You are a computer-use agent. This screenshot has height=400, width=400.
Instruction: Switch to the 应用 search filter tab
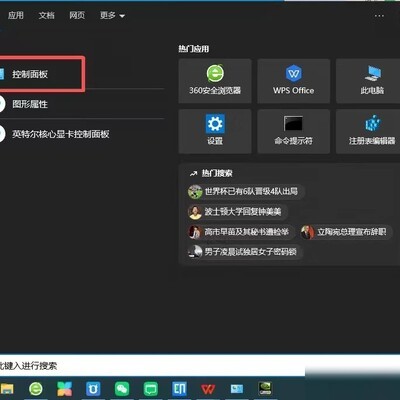coord(16,15)
